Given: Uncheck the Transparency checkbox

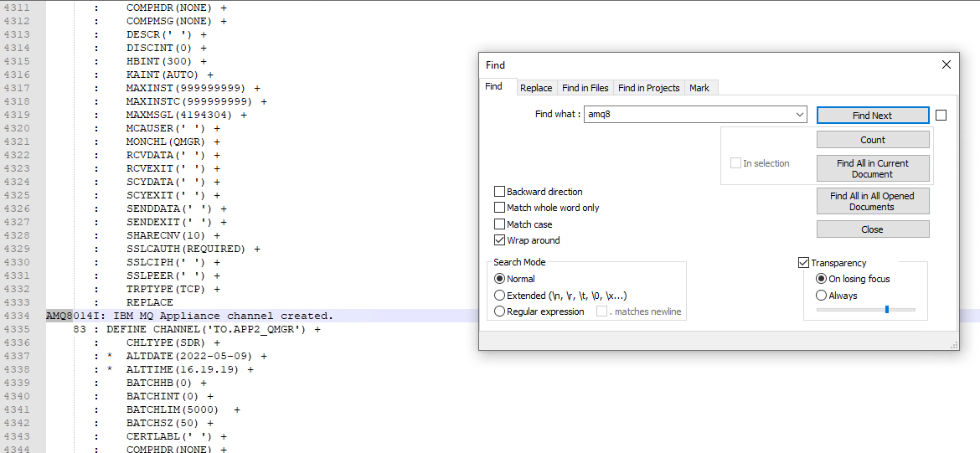Looking at the screenshot, I should [x=804, y=263].
